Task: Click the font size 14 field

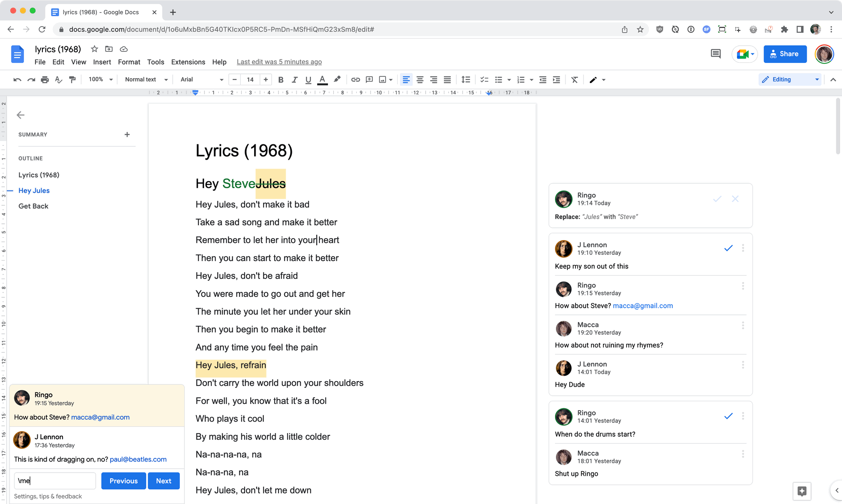Action: pos(250,80)
